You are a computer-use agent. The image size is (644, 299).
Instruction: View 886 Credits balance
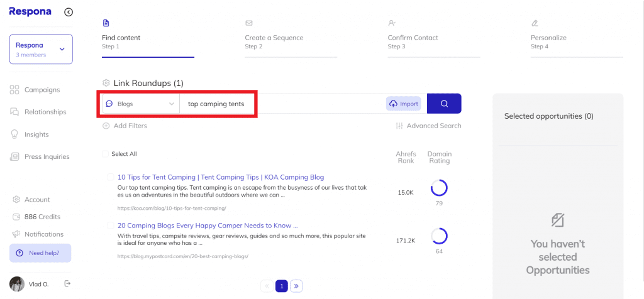[x=42, y=217]
